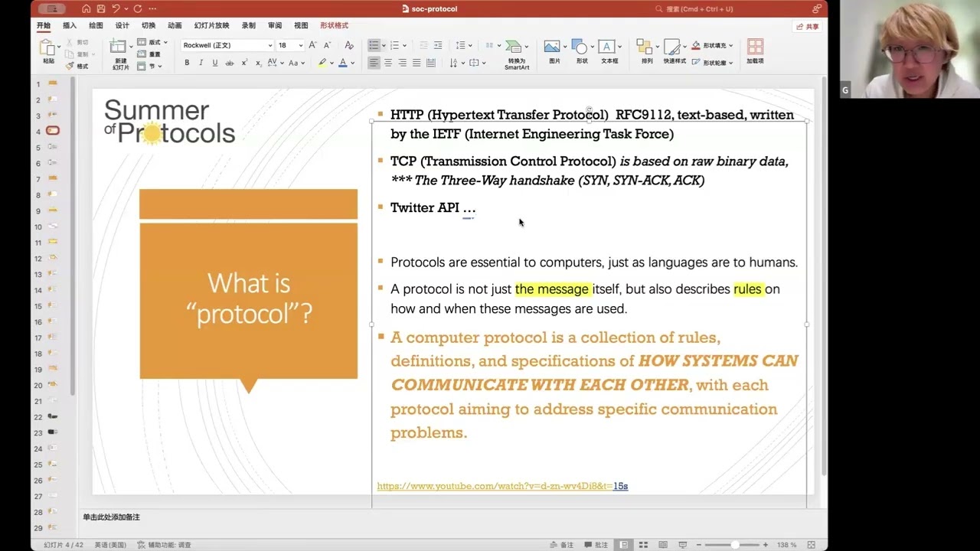Toggle Superscript formatting
The height and width of the screenshot is (551, 980).
(243, 63)
